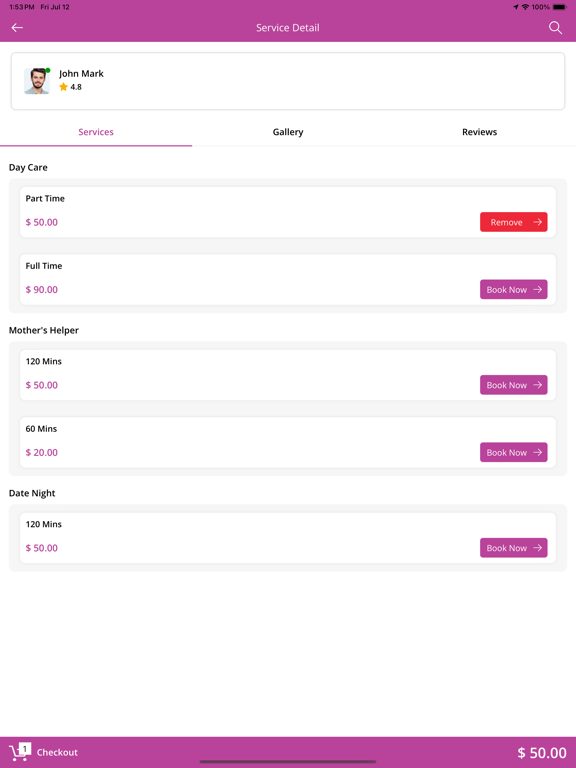Tap the $ 90.00 price

(x=42, y=289)
